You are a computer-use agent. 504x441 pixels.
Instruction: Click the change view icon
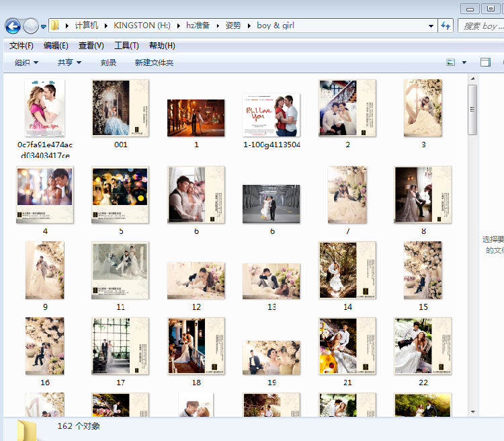[x=451, y=63]
